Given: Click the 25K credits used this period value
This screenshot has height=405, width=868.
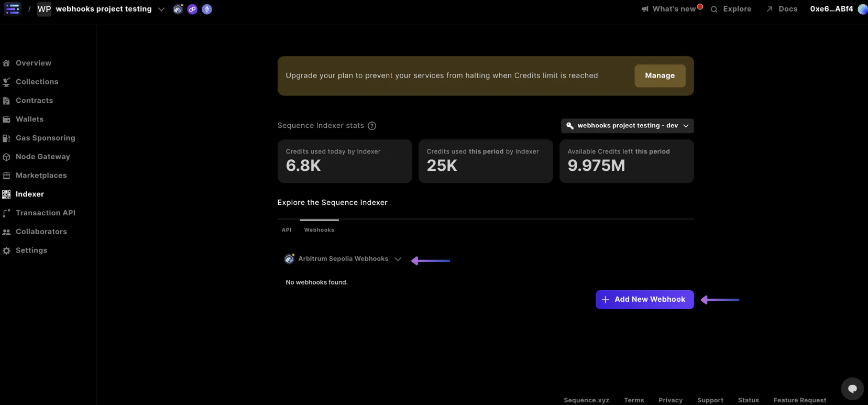Looking at the screenshot, I should tap(442, 166).
